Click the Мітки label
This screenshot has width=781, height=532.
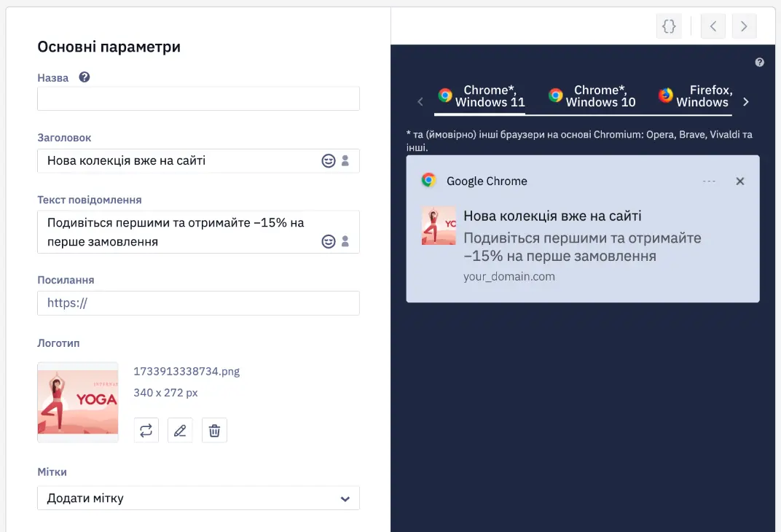52,472
